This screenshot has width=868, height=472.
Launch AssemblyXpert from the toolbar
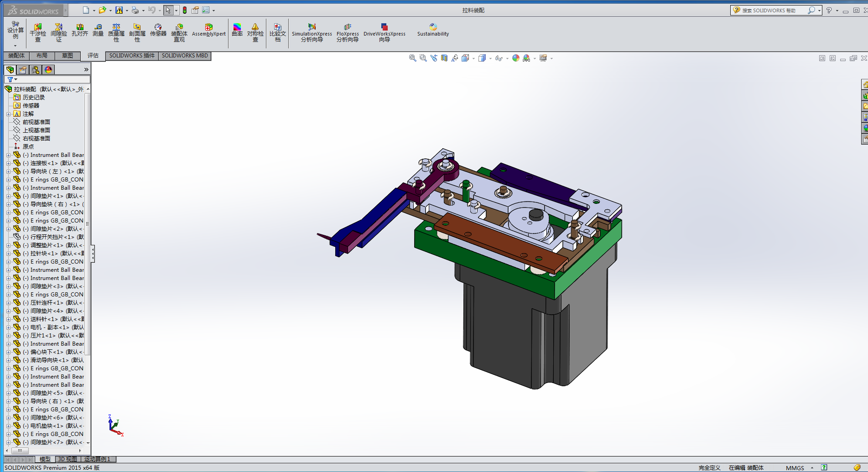tap(208, 30)
